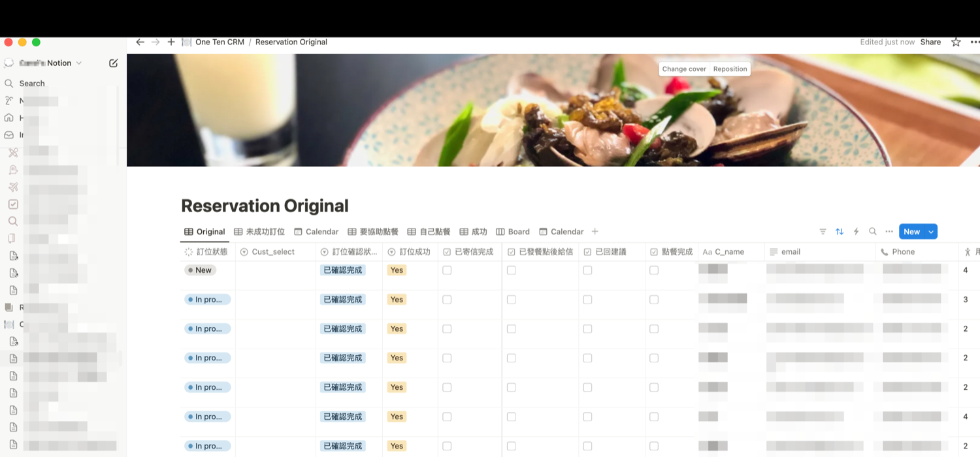The height and width of the screenshot is (457, 980).
Task: Open a new tab with plus icon
Action: 171,42
